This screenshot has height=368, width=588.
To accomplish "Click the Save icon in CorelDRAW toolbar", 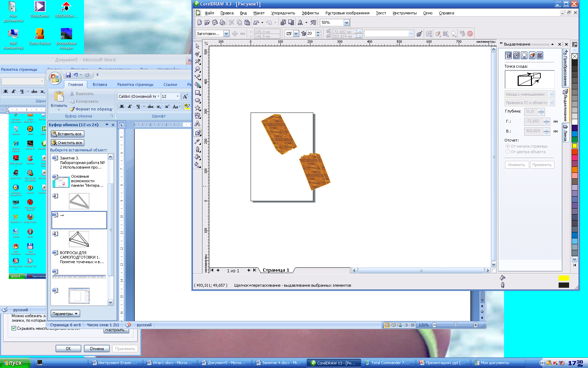I will 215,22.
